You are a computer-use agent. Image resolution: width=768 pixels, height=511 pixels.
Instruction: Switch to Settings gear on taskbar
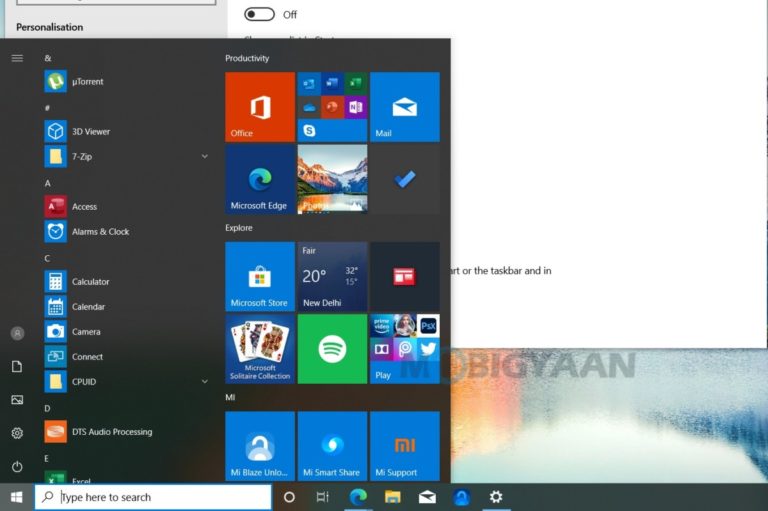496,497
